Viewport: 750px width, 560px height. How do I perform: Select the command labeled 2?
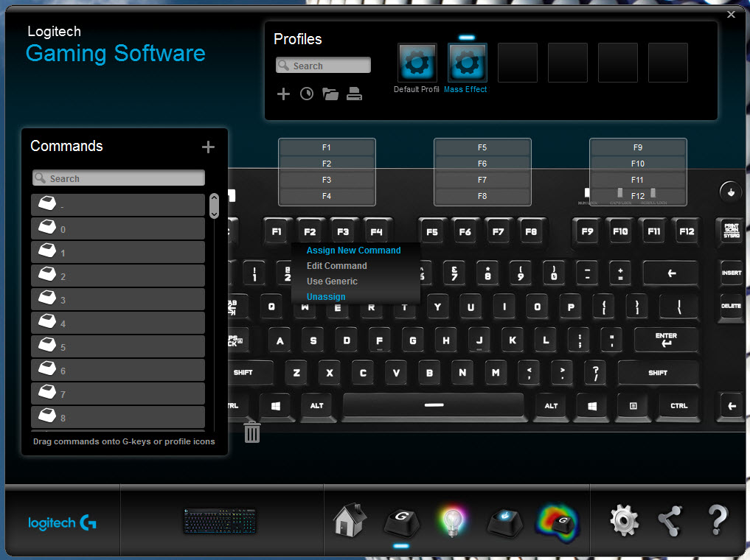click(x=118, y=276)
